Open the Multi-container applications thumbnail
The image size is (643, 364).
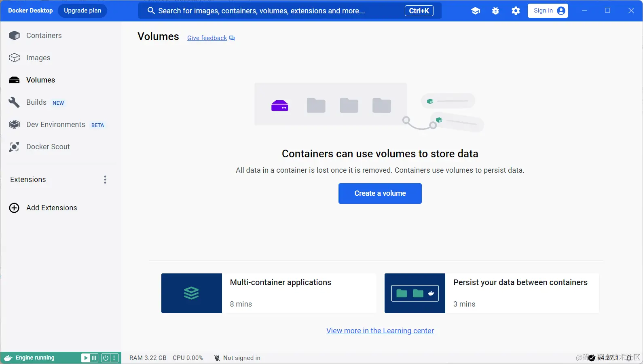click(192, 293)
